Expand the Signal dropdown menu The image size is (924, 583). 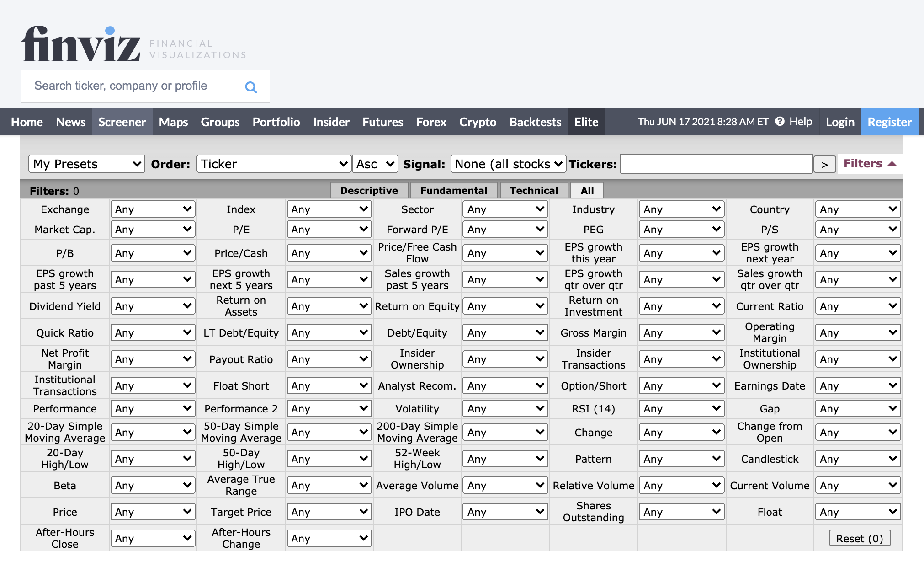pos(507,164)
